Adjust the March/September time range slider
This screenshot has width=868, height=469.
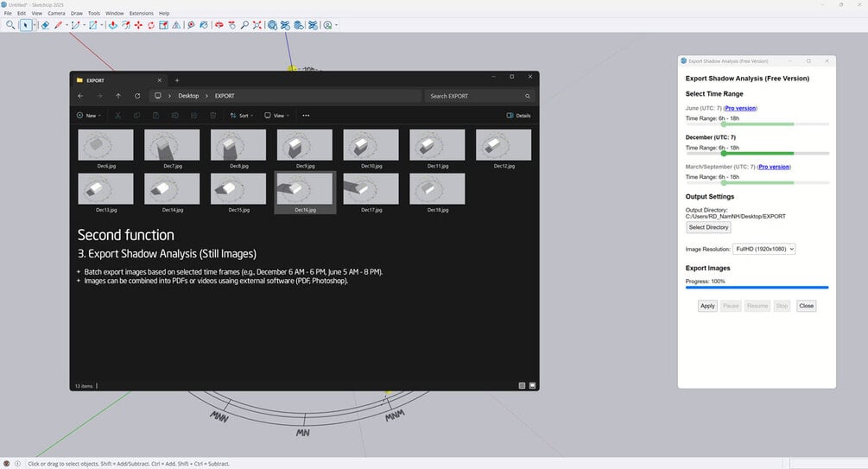(757, 183)
